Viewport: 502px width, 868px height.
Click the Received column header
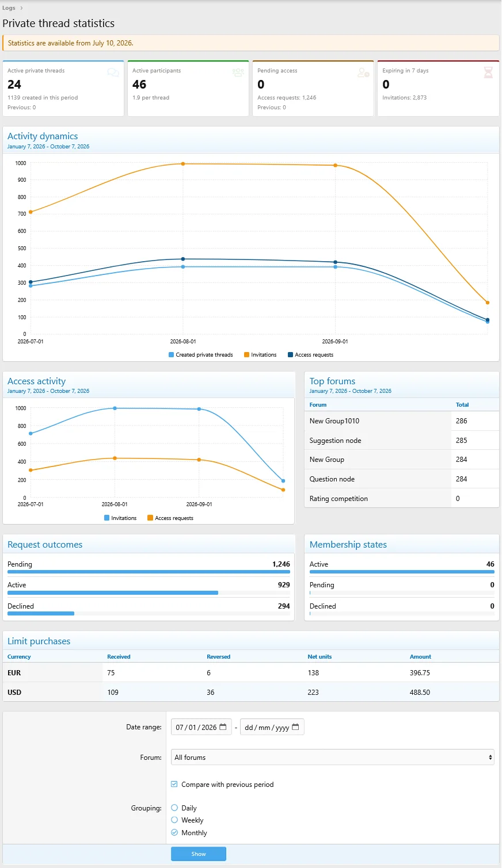[x=119, y=656]
